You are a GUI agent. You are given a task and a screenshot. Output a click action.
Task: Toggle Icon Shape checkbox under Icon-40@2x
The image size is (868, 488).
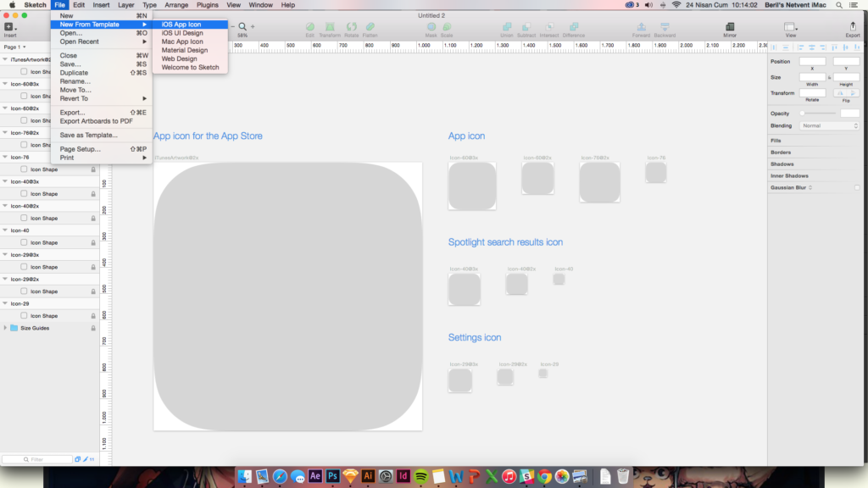[x=24, y=218]
